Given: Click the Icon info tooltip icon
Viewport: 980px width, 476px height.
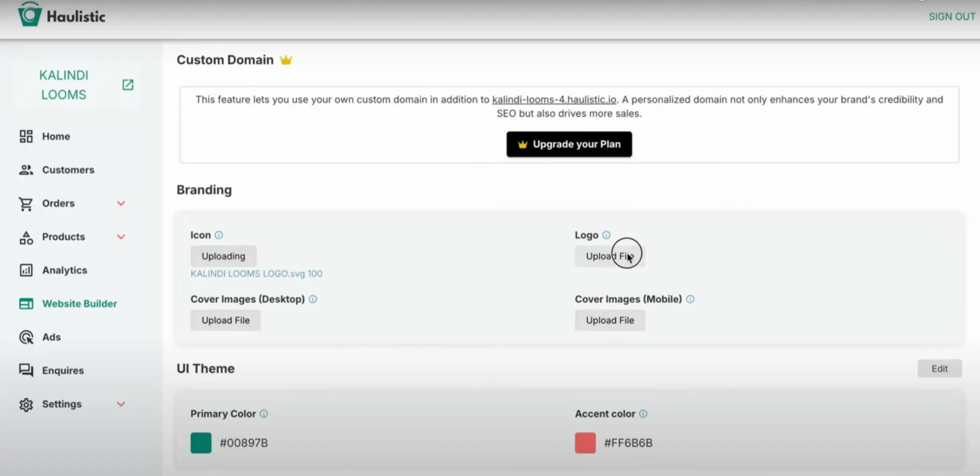Looking at the screenshot, I should [219, 235].
